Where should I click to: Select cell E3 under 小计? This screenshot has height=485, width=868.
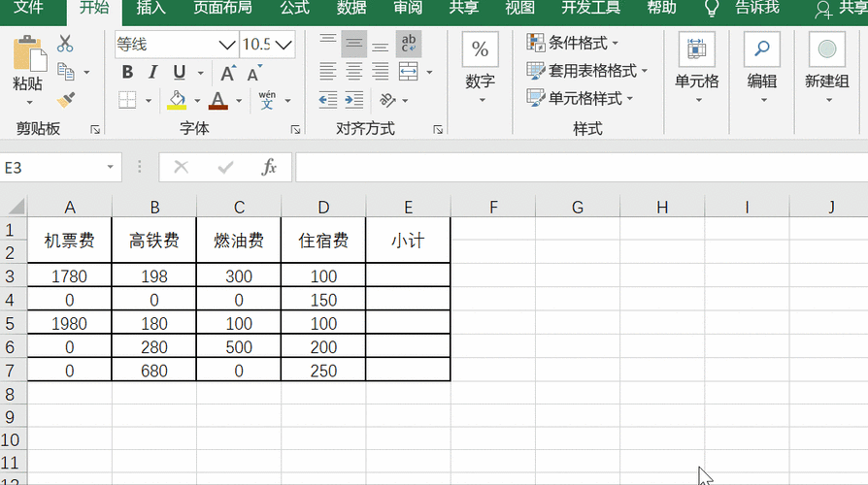408,275
